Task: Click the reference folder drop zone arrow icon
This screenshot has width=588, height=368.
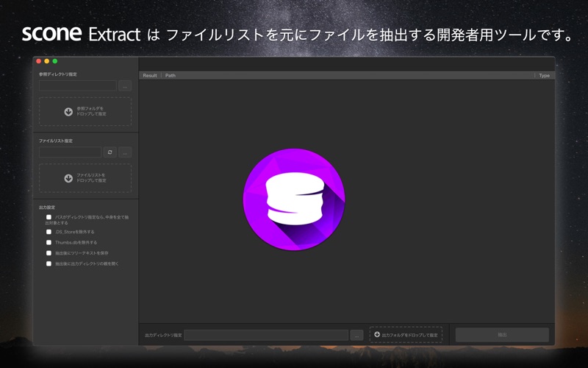Action: 68,112
